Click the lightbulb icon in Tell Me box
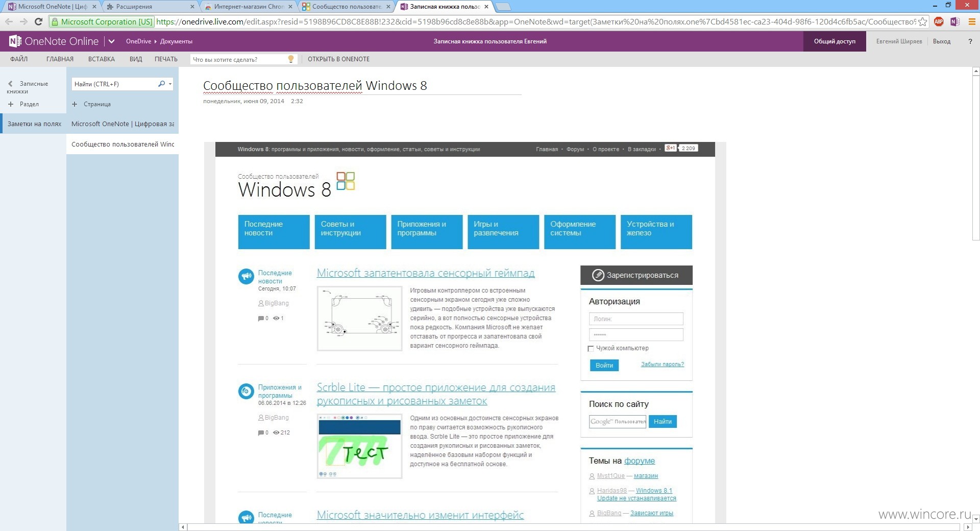Viewport: 980px width, 531px height. click(291, 59)
